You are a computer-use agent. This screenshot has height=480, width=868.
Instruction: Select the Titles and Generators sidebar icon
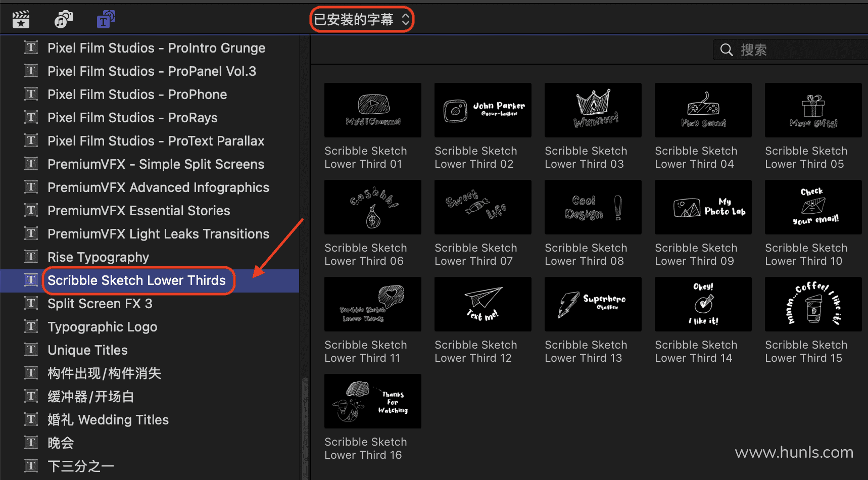click(106, 20)
